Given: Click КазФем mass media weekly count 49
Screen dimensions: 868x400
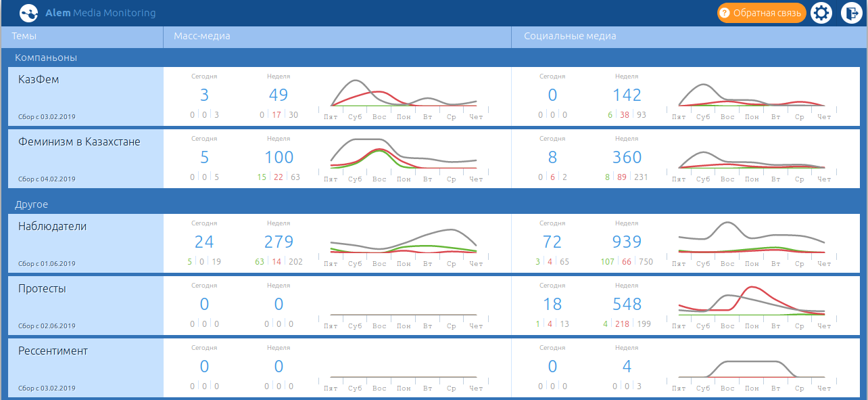Looking at the screenshot, I should point(279,95).
